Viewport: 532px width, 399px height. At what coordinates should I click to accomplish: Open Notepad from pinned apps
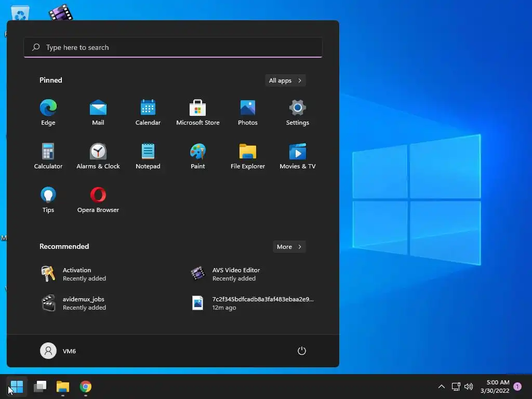pyautogui.click(x=148, y=156)
